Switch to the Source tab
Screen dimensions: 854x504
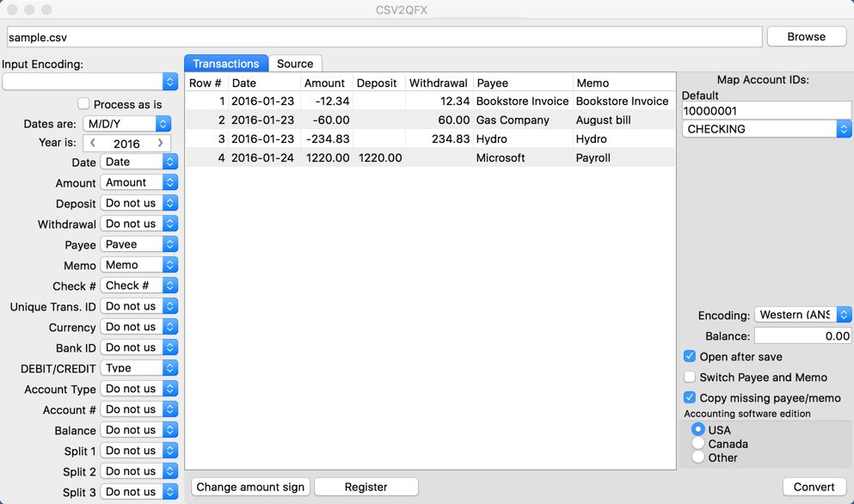(x=295, y=63)
